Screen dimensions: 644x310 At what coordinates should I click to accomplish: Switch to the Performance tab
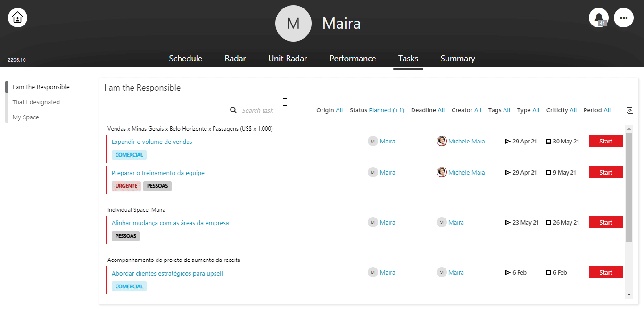point(353,59)
